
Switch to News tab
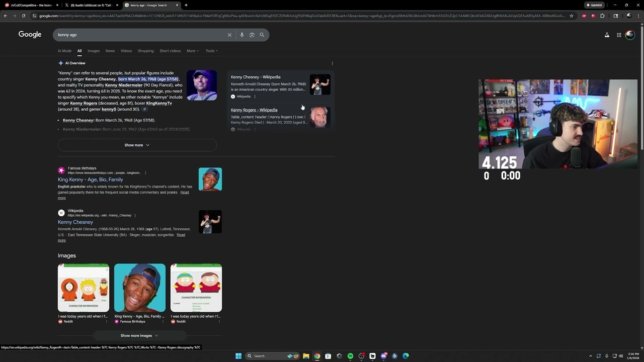[x=110, y=51]
